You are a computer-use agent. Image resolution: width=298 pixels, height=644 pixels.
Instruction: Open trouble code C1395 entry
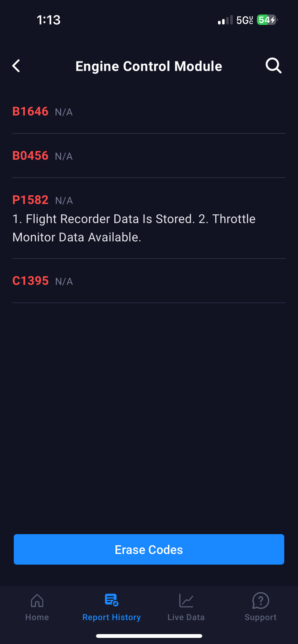[30, 281]
